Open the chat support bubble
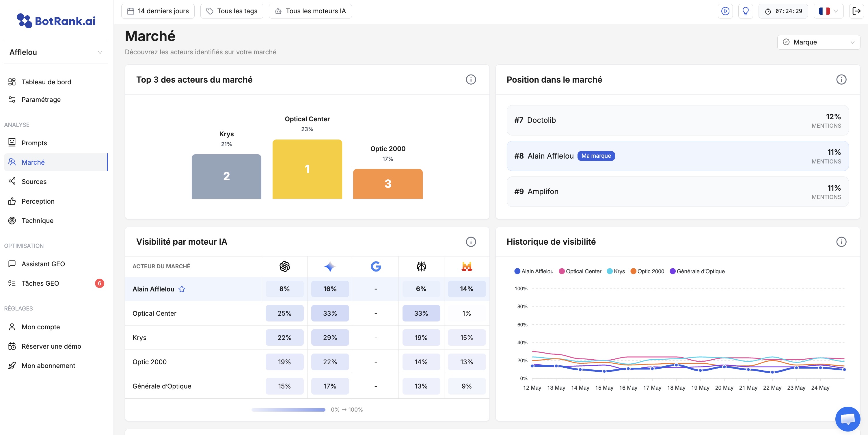868x435 pixels. point(847,419)
